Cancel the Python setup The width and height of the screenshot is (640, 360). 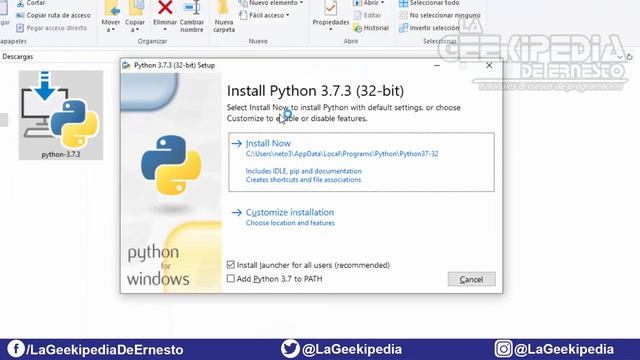471,279
